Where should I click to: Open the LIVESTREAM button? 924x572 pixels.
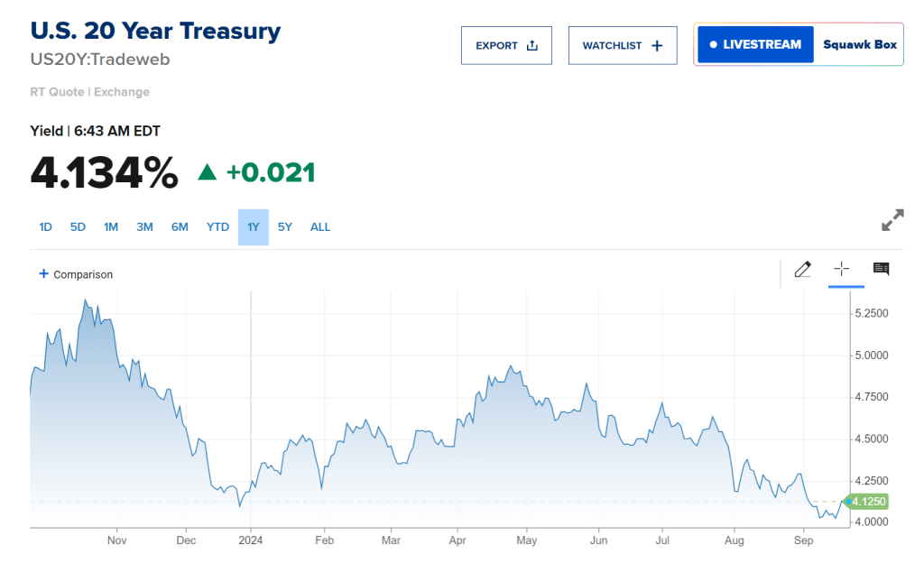pyautogui.click(x=755, y=44)
